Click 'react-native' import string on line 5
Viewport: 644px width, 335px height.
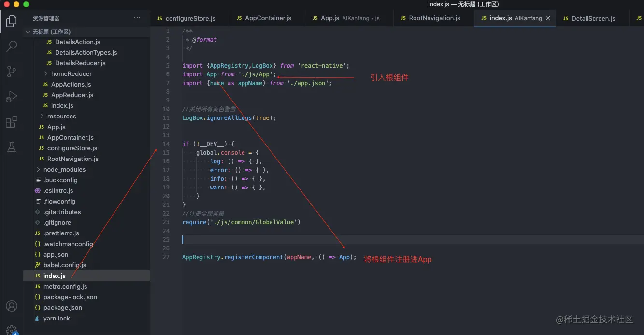point(322,65)
